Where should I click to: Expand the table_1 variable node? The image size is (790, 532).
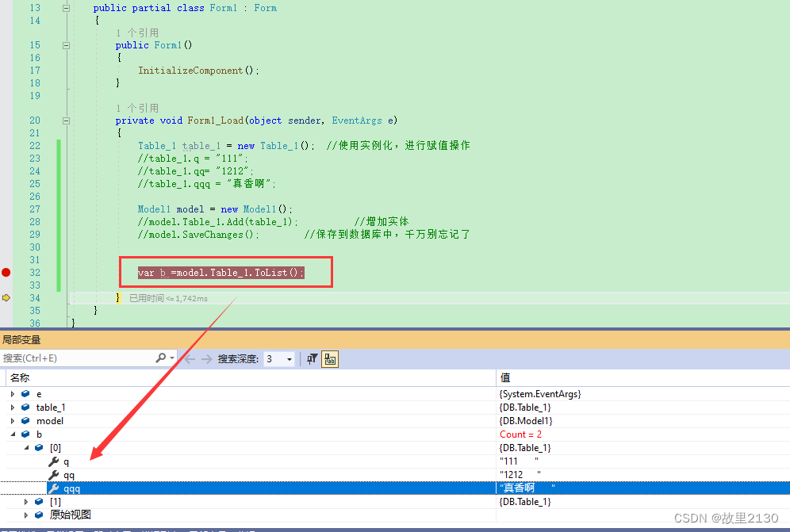(12, 408)
